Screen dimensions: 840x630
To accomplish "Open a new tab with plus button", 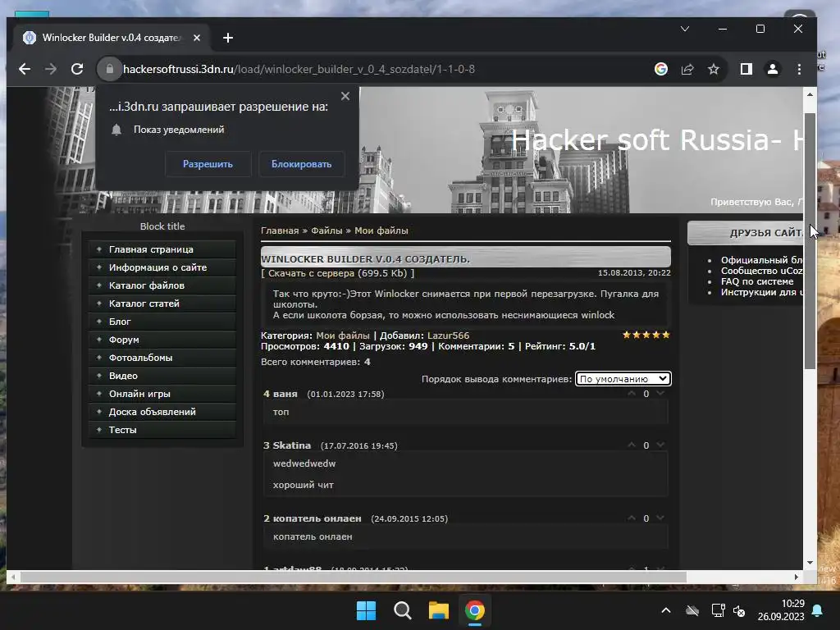I will click(x=228, y=38).
